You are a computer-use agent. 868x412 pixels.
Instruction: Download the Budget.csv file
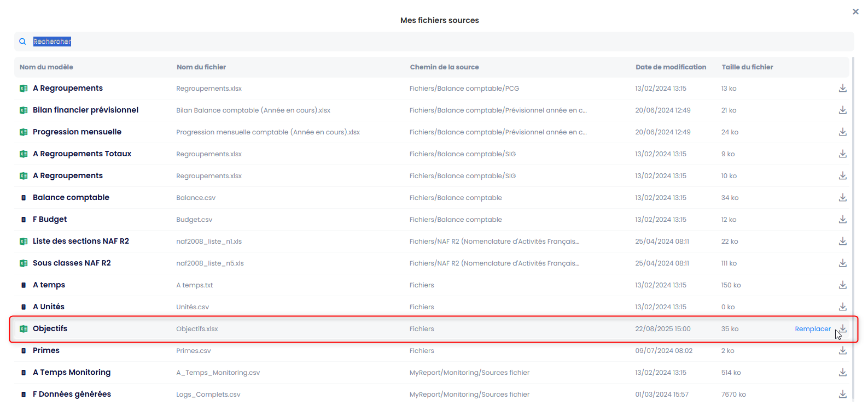pos(842,220)
